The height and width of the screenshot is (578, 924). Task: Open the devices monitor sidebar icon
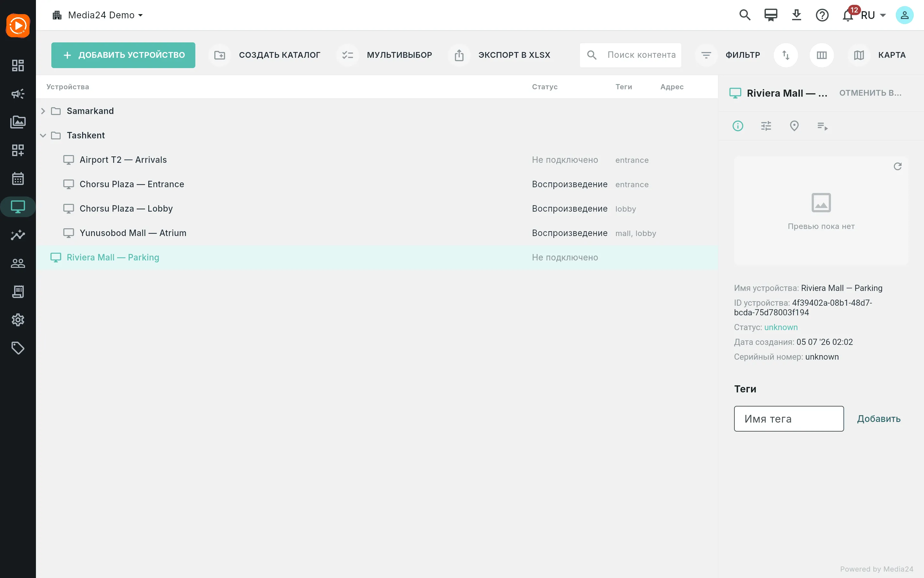coord(18,207)
